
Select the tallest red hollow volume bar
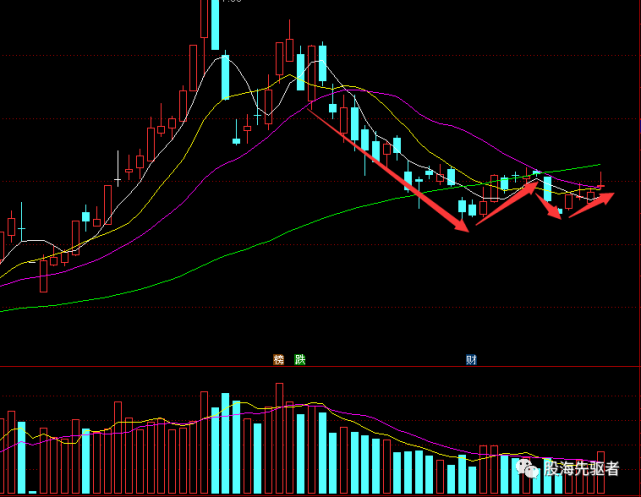pos(280,438)
